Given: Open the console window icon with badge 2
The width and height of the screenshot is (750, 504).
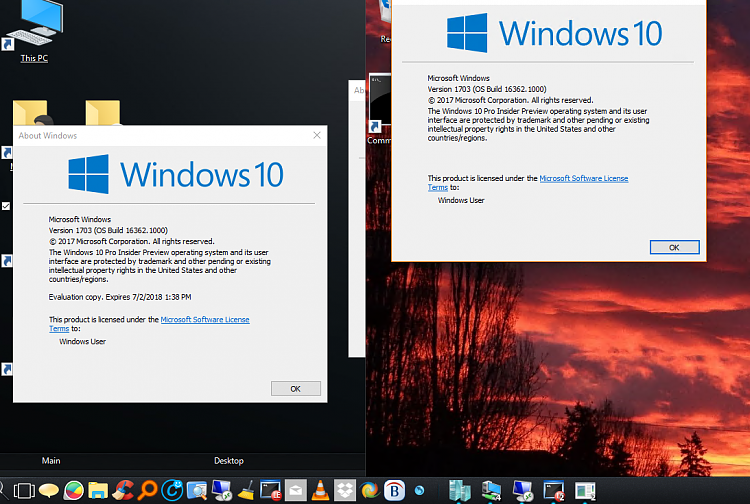Looking at the screenshot, I should click(x=554, y=491).
